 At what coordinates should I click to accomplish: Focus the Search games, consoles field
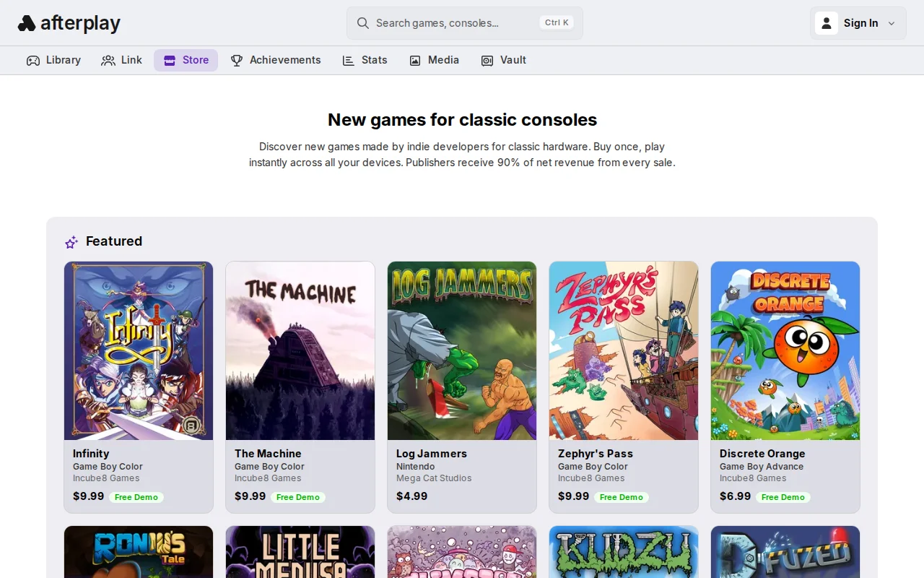point(465,23)
